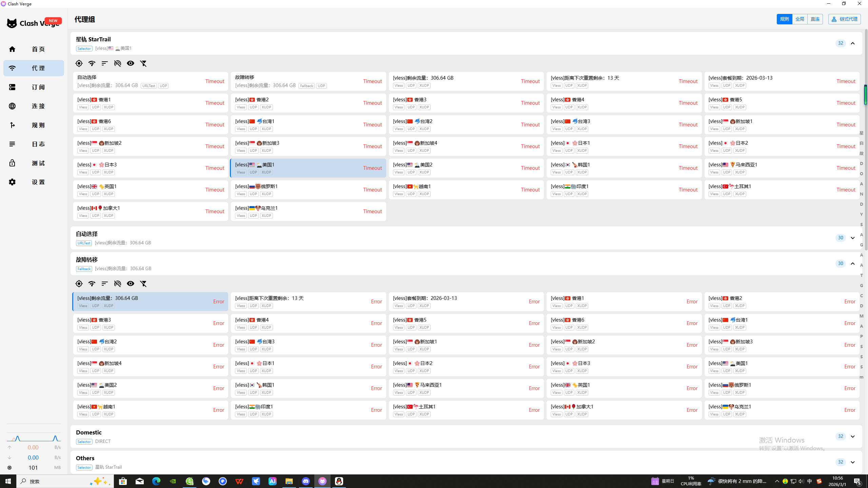Click filter icon in StarTrail group toolbar
Viewport: 868px width, 488px height.
(x=143, y=63)
